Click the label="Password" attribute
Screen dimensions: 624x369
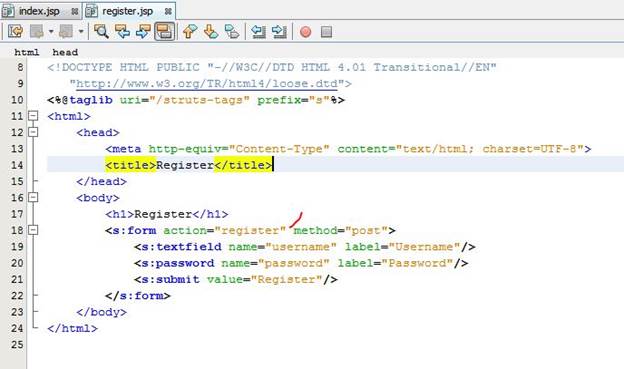pos(395,263)
